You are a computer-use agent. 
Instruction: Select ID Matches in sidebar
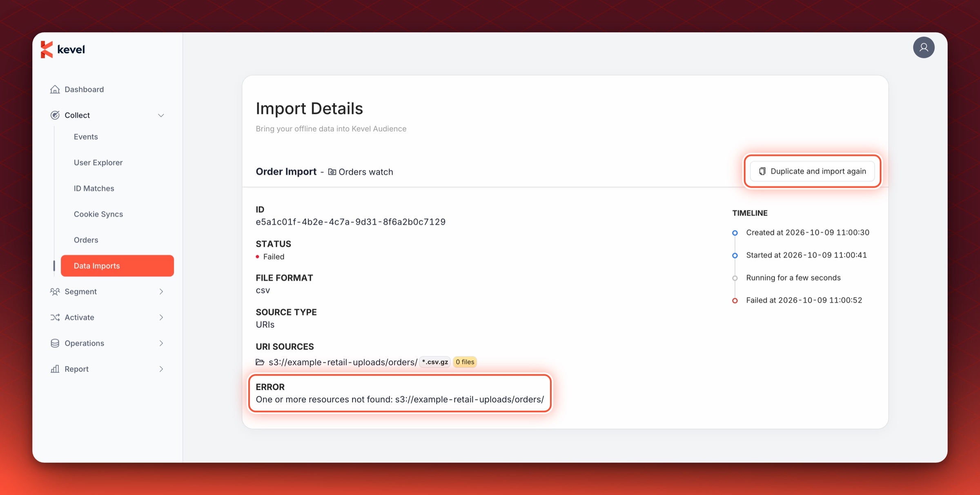click(x=94, y=188)
